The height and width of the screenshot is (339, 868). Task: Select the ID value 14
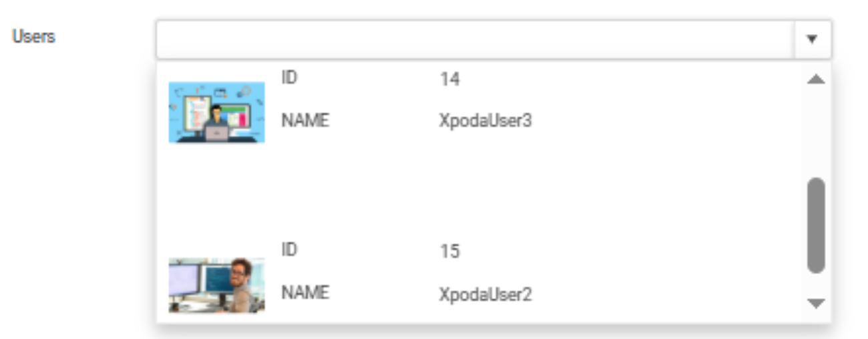[x=450, y=80]
